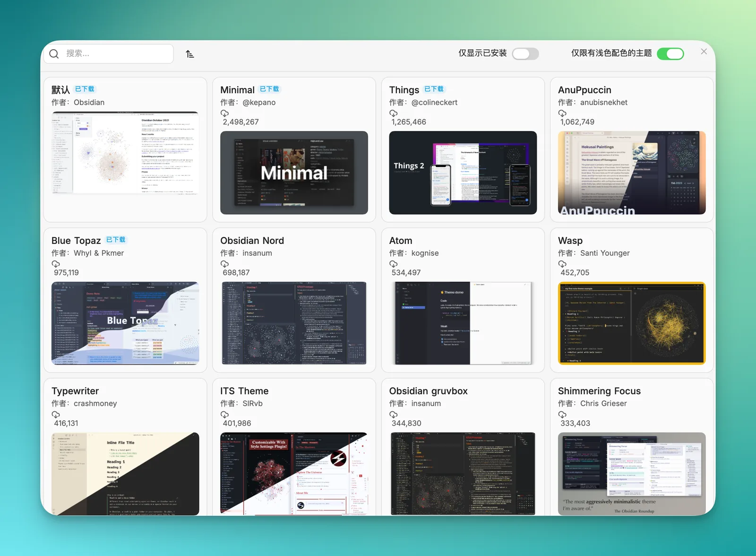Select the ITS Theme title
Image resolution: width=756 pixels, height=556 pixels.
click(x=244, y=391)
